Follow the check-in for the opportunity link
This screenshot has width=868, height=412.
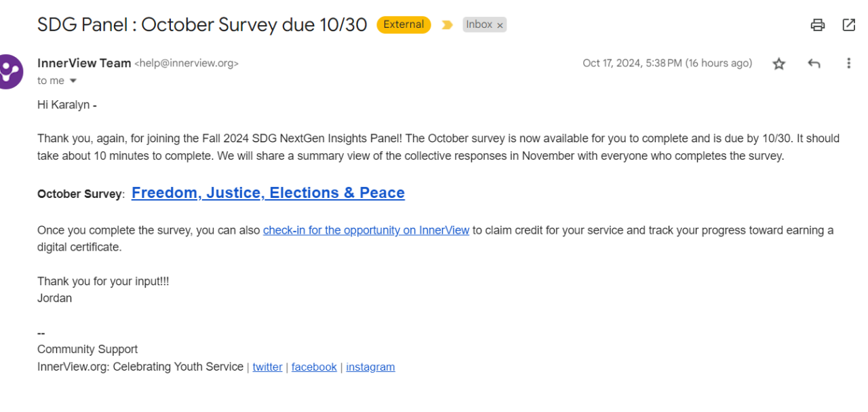coord(366,230)
